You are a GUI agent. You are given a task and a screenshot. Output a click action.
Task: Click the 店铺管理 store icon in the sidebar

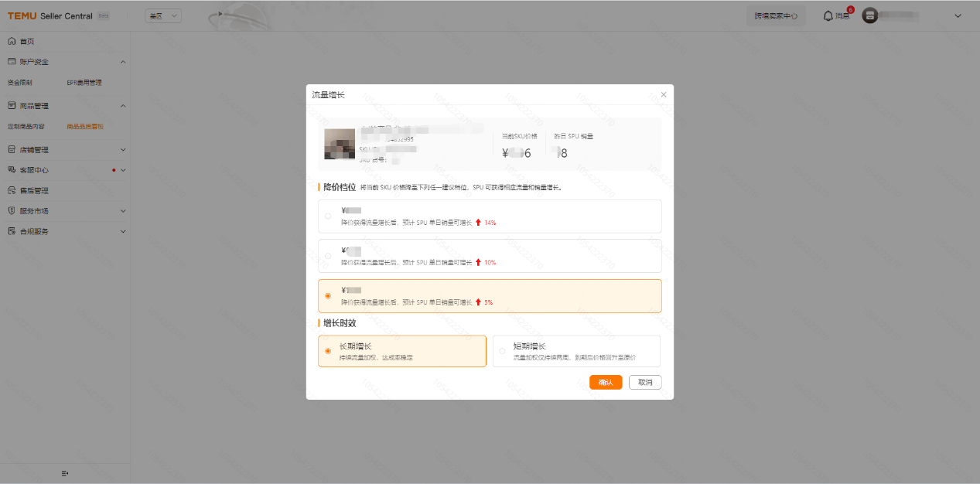[x=12, y=150]
